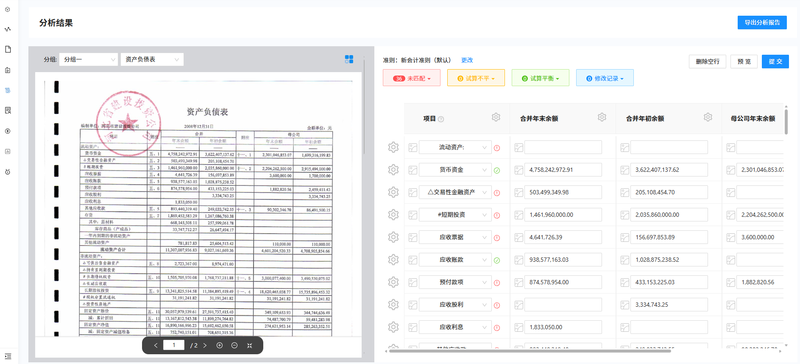The image size is (800, 364).
Task: Click the table's horizontal scrollbar
Action: (530, 351)
